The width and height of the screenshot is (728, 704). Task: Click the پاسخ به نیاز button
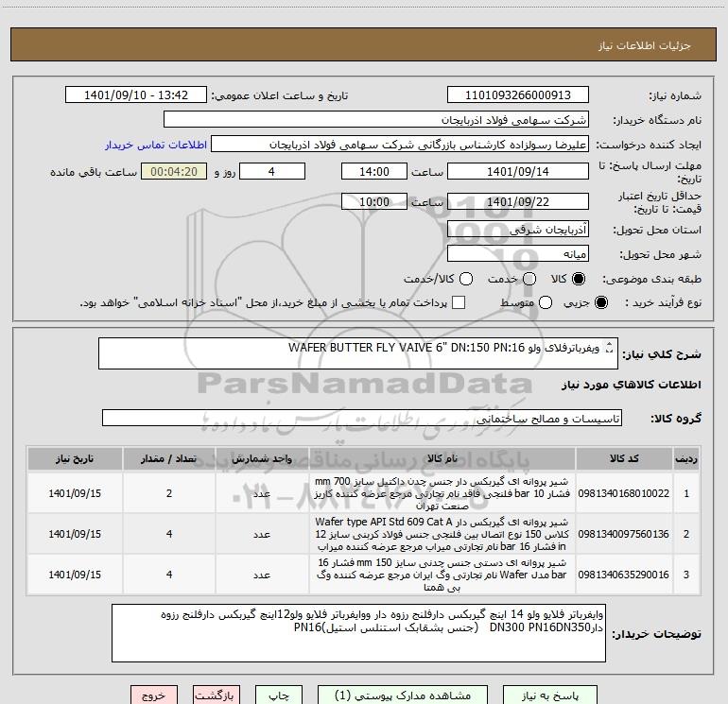(550, 695)
